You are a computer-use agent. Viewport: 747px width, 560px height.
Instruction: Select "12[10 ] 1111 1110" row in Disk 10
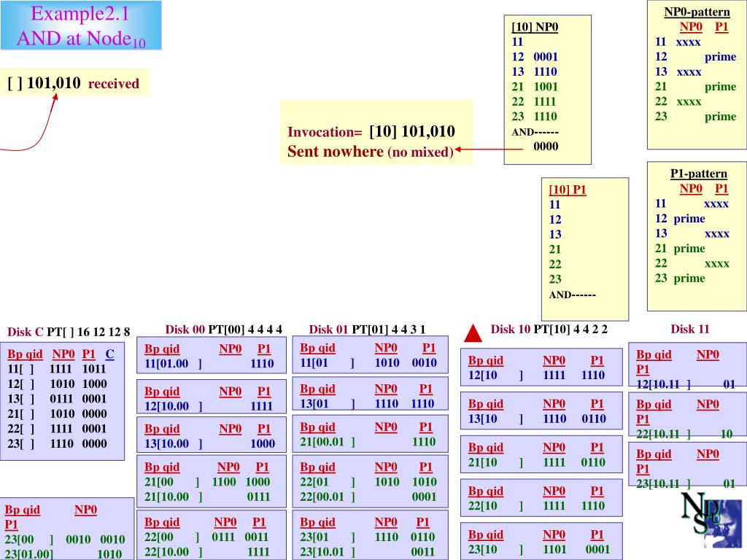coord(536,376)
